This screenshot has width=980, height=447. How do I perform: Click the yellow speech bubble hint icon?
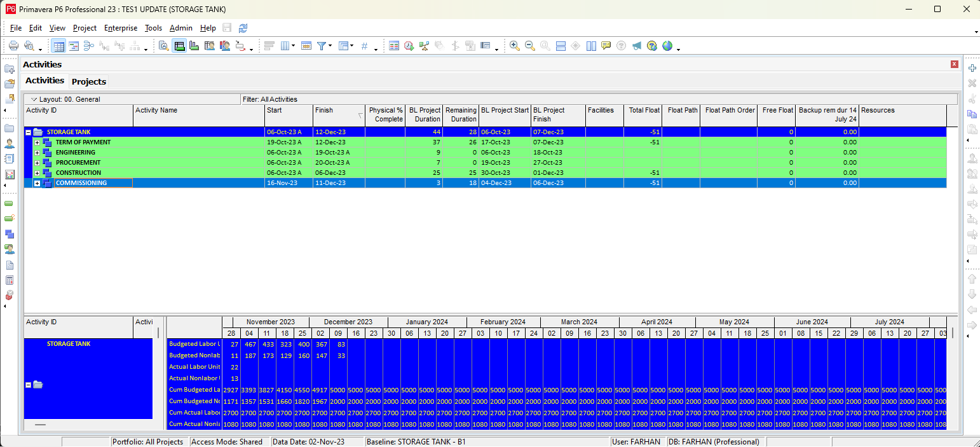[x=606, y=46]
